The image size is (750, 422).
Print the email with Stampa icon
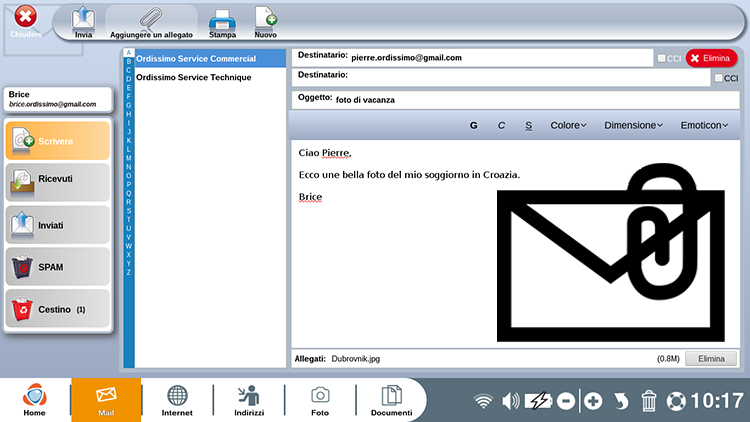coord(222,20)
